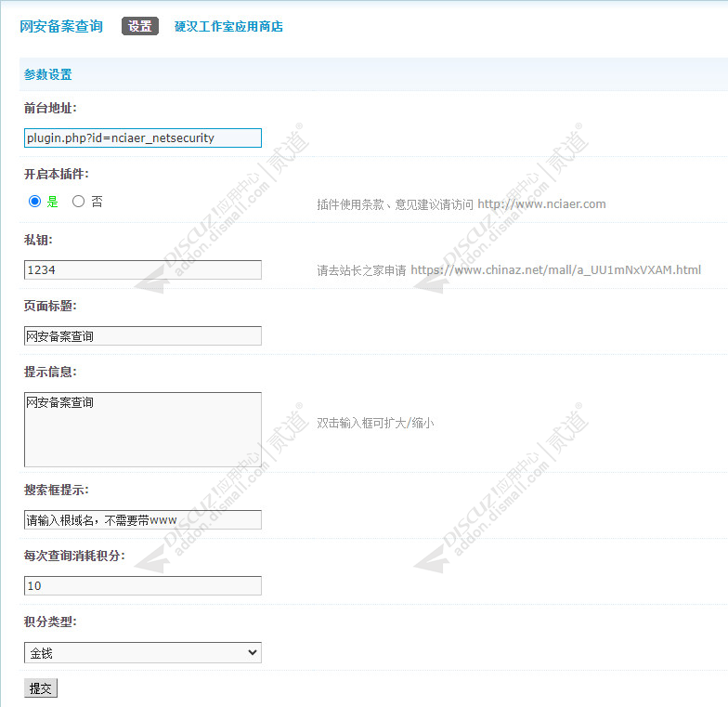
Task: Click the 页面标题 input field
Action: (x=143, y=336)
